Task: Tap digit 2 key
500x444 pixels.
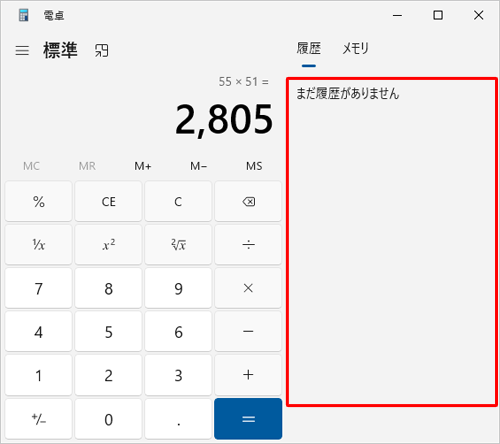Action: coord(109,375)
